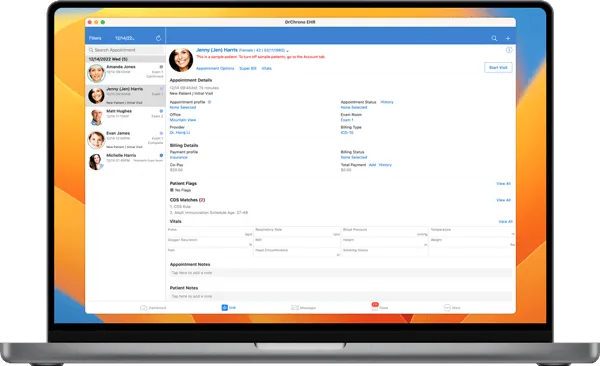This screenshot has height=366, width=600.
Task: Change the Exam Room Exam 1 value
Action: coord(347,120)
